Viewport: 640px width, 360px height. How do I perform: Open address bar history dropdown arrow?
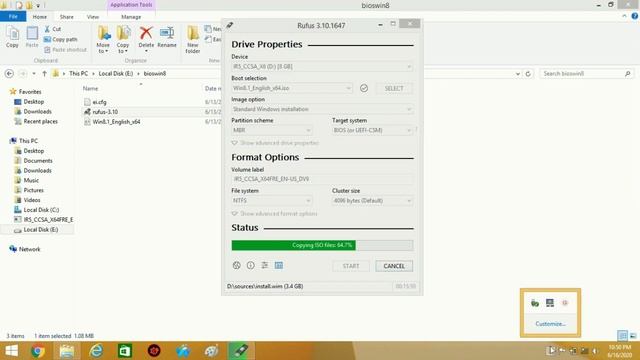click(518, 74)
